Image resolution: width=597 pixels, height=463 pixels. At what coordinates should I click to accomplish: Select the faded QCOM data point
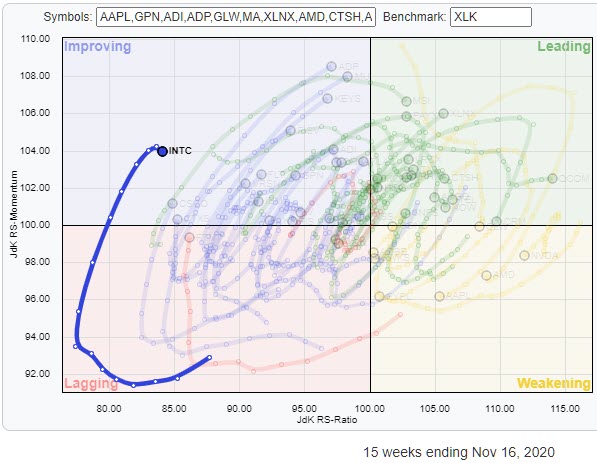click(x=552, y=178)
